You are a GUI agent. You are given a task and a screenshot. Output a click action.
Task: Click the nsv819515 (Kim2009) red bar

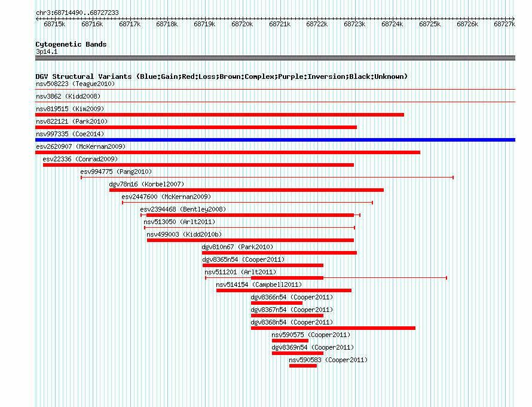[219, 115]
